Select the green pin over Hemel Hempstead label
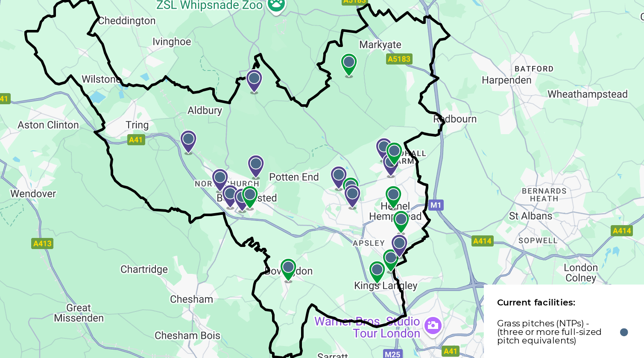Image resolution: width=644 pixels, height=358 pixels. click(x=401, y=222)
